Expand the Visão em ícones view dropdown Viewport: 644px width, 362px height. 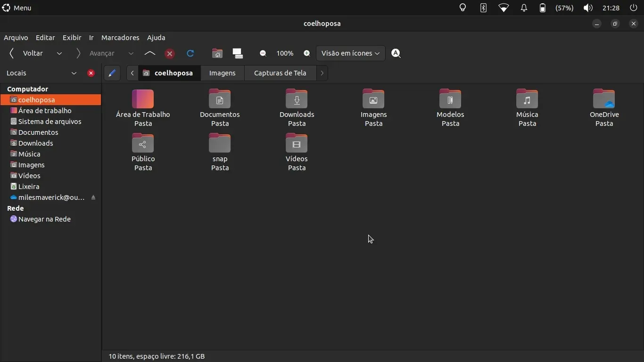tap(350, 53)
